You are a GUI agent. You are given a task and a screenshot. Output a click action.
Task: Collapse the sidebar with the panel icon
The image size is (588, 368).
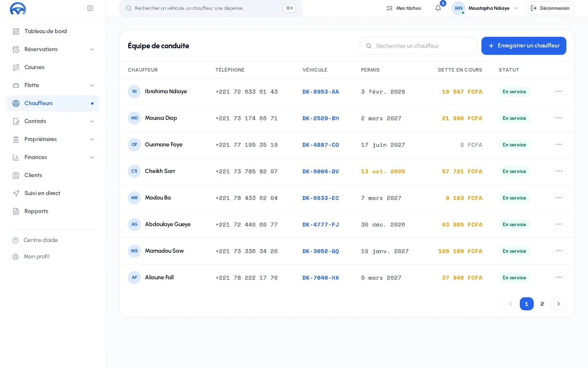tap(90, 8)
